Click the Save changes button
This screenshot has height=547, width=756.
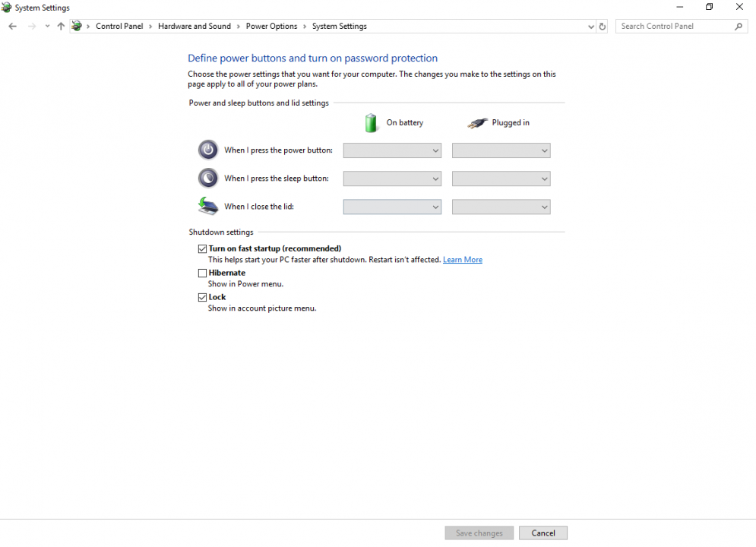point(479,533)
